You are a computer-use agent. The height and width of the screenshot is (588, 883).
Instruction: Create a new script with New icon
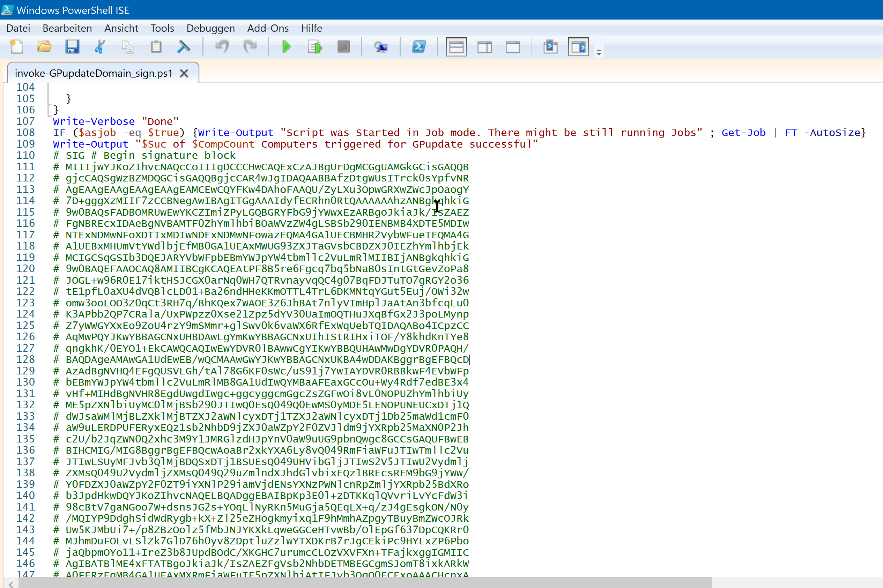point(16,47)
